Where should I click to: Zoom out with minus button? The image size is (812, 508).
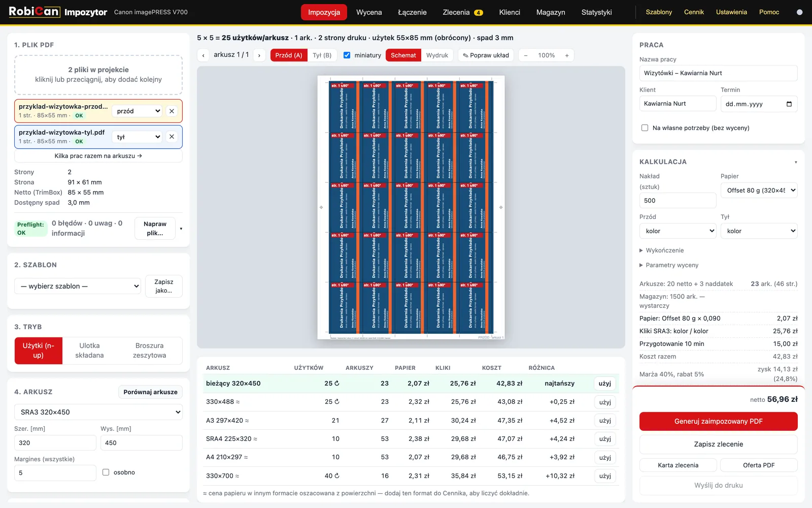coord(526,55)
